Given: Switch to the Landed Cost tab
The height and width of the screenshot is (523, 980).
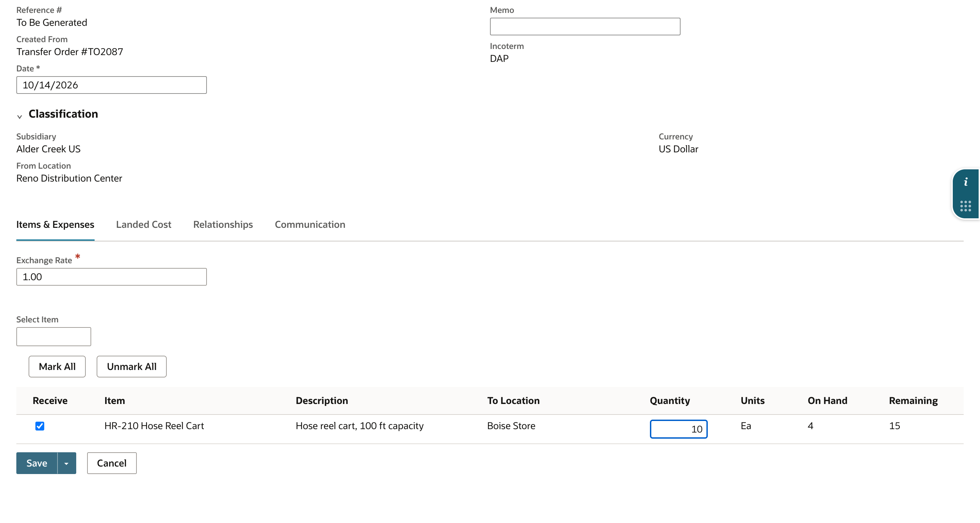Looking at the screenshot, I should tap(143, 225).
